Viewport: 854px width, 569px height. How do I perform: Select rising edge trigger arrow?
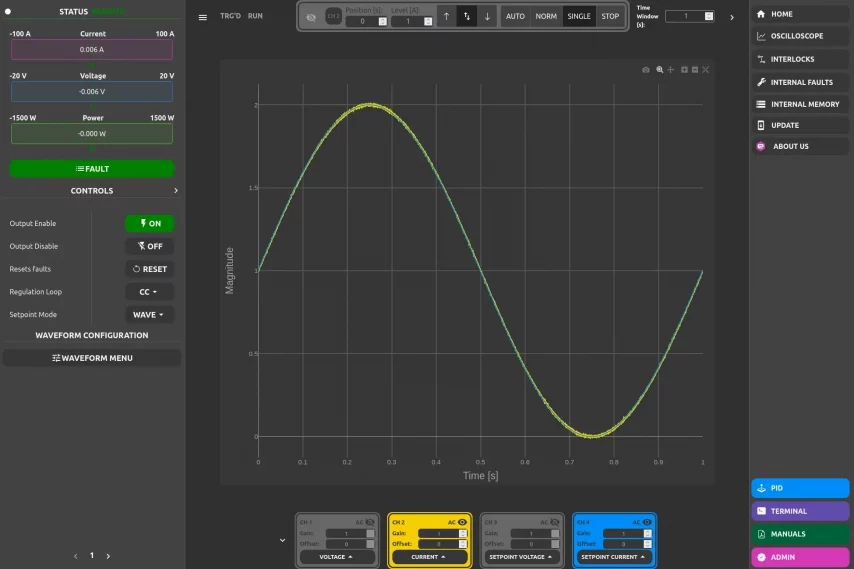click(446, 16)
